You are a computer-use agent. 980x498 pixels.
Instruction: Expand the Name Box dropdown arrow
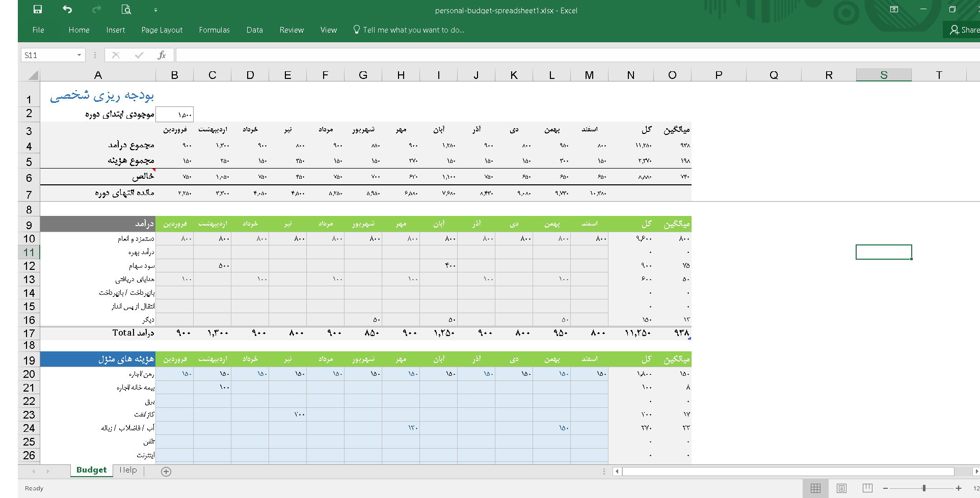click(79, 55)
